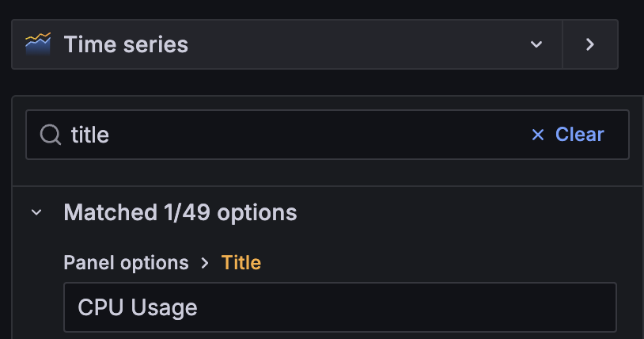The width and height of the screenshot is (644, 339).
Task: Collapse the options pane with right arrow
Action: click(x=589, y=44)
